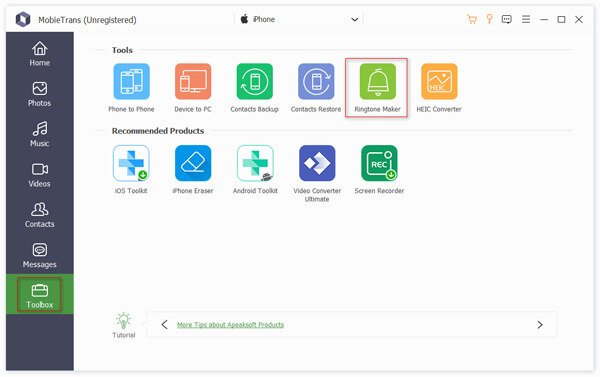Select Video Converter Ultimate product
Screen dimensions: 600x377
click(x=317, y=163)
